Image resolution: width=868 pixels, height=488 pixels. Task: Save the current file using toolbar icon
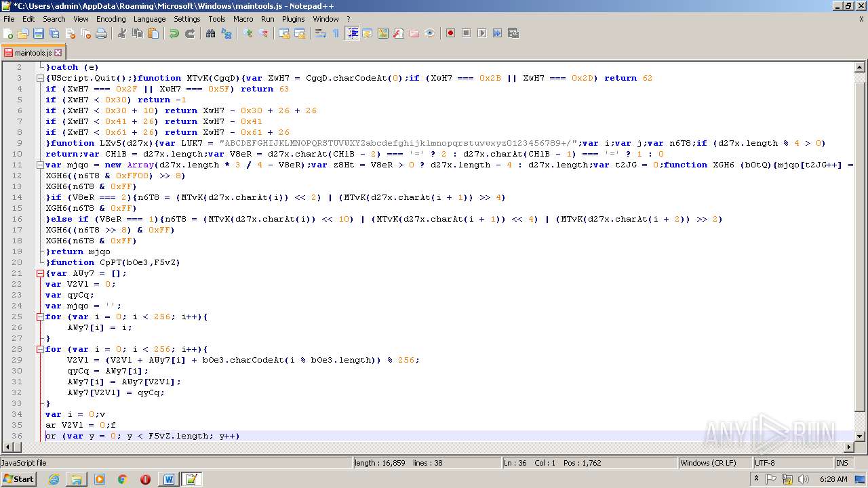(x=39, y=33)
